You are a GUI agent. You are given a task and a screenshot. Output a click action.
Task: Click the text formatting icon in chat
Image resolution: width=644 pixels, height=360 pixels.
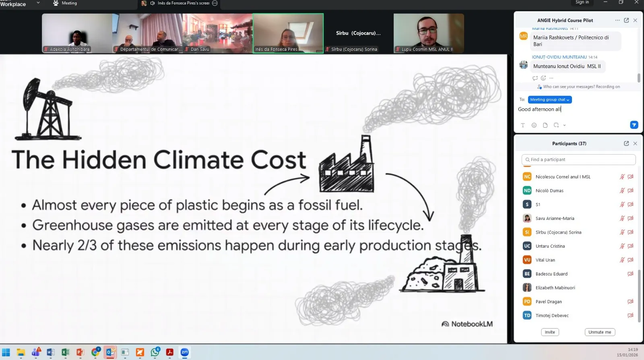point(523,125)
